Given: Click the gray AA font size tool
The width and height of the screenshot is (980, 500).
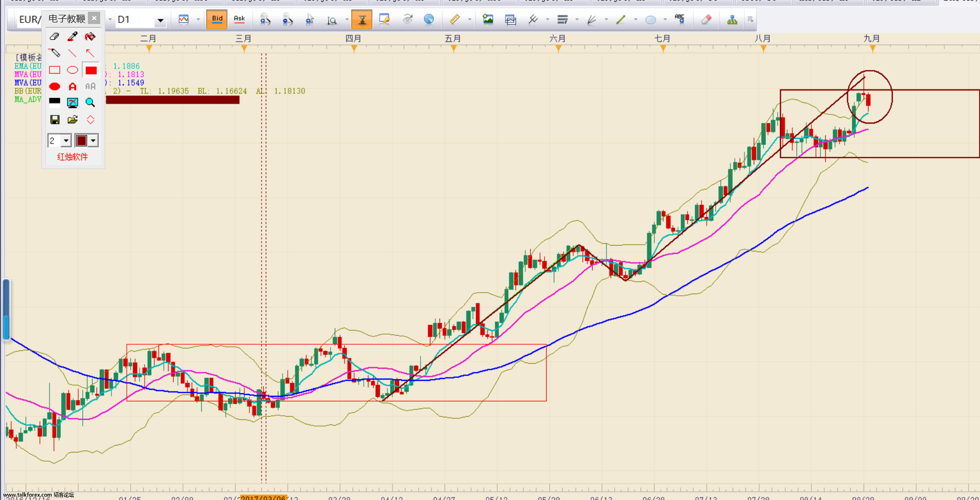Looking at the screenshot, I should [x=90, y=86].
